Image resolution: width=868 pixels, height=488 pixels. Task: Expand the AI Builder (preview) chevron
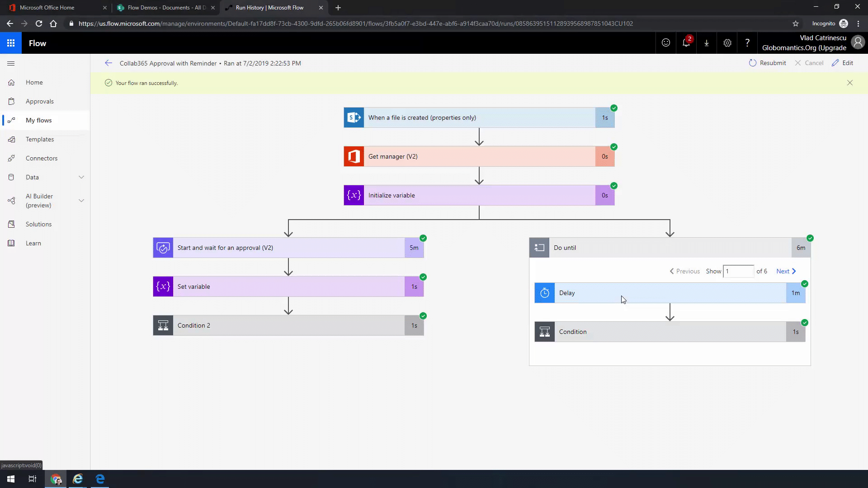tap(81, 201)
